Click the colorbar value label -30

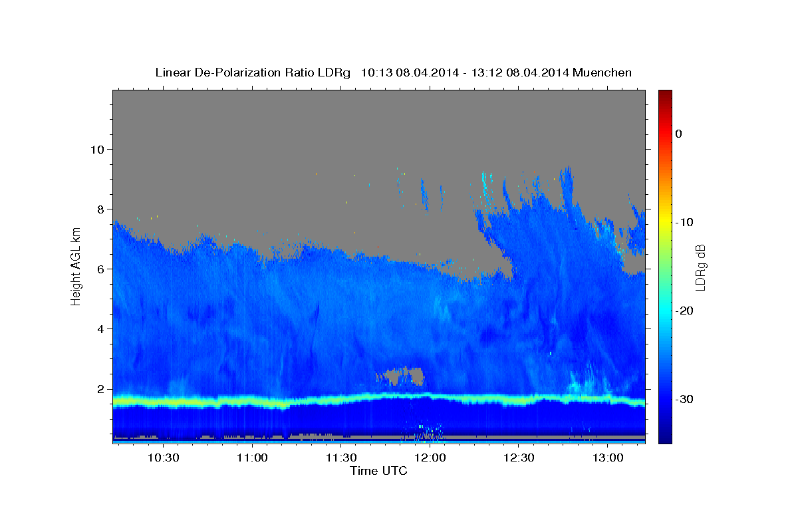(685, 399)
